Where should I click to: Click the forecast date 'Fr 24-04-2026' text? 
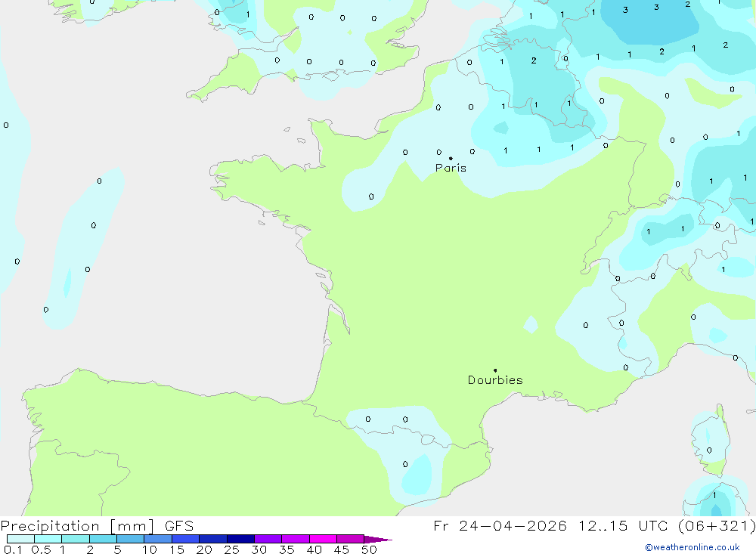(x=500, y=526)
